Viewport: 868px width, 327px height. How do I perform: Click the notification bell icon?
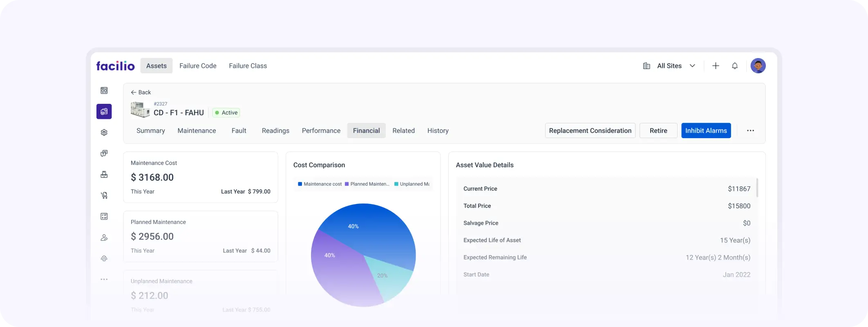pos(734,66)
